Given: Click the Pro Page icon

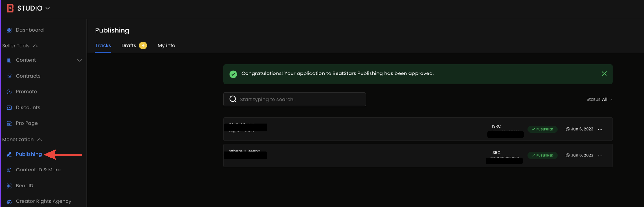Looking at the screenshot, I should [x=9, y=123].
